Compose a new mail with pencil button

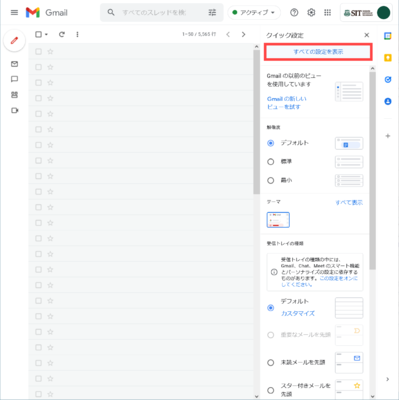(x=14, y=41)
